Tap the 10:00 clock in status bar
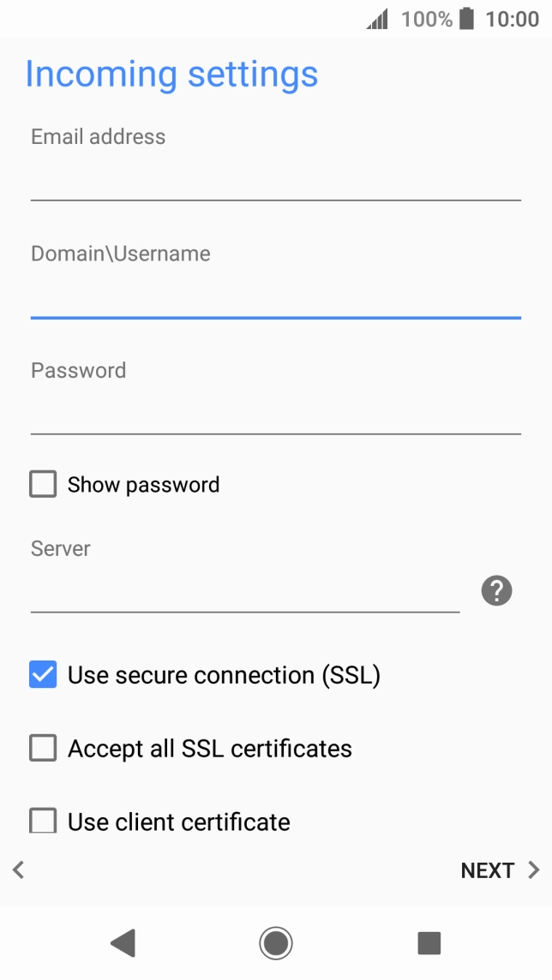 coord(513,19)
